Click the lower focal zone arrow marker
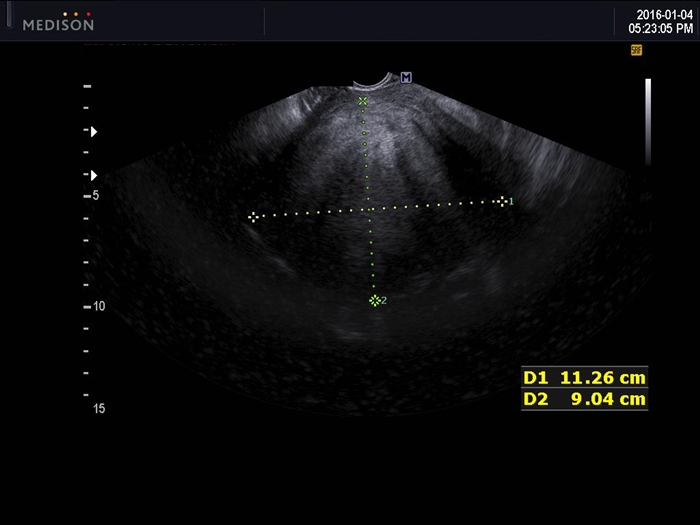This screenshot has height=525, width=700. (94, 175)
